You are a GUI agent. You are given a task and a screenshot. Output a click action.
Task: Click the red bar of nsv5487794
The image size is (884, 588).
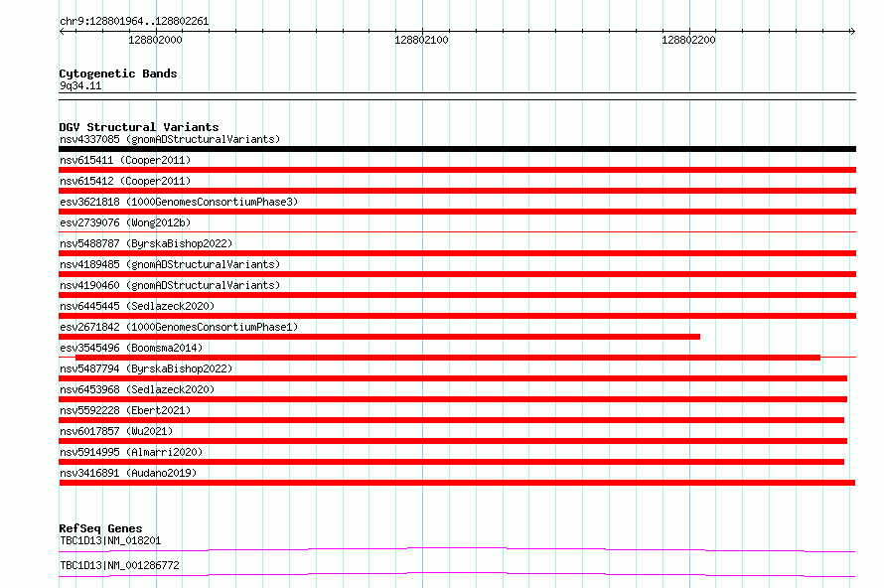(453, 378)
